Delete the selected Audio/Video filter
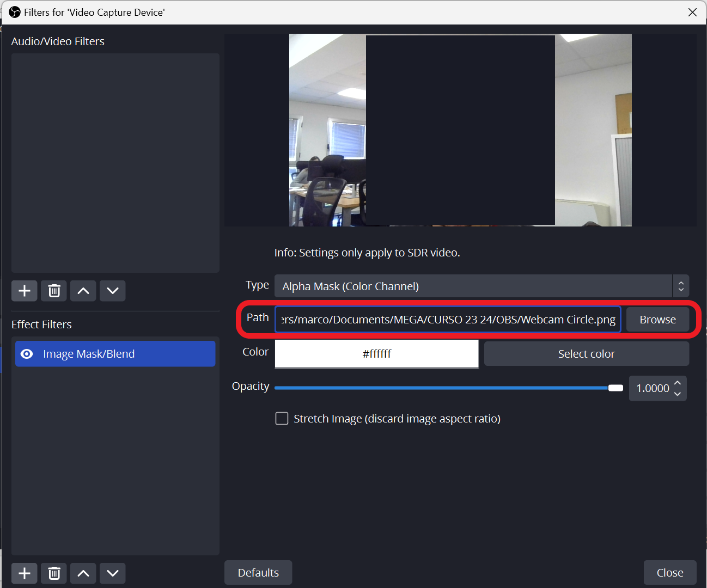The image size is (707, 588). [x=53, y=290]
